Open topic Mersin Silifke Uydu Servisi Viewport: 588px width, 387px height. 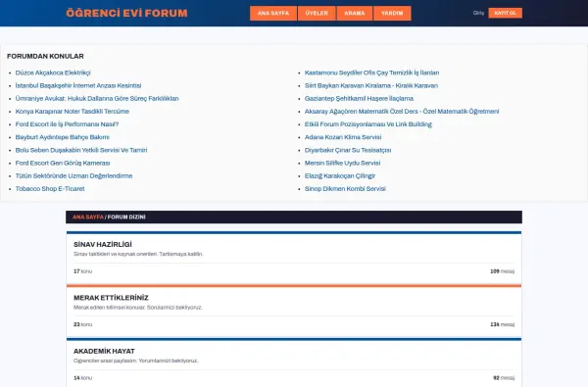pos(342,163)
